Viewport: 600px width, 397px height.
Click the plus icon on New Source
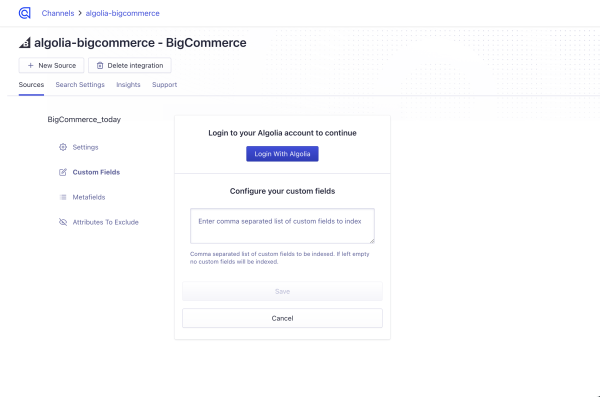pyautogui.click(x=31, y=65)
